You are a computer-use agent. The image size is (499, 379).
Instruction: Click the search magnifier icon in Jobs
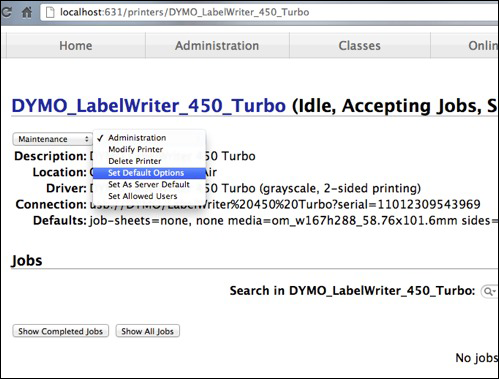click(489, 292)
